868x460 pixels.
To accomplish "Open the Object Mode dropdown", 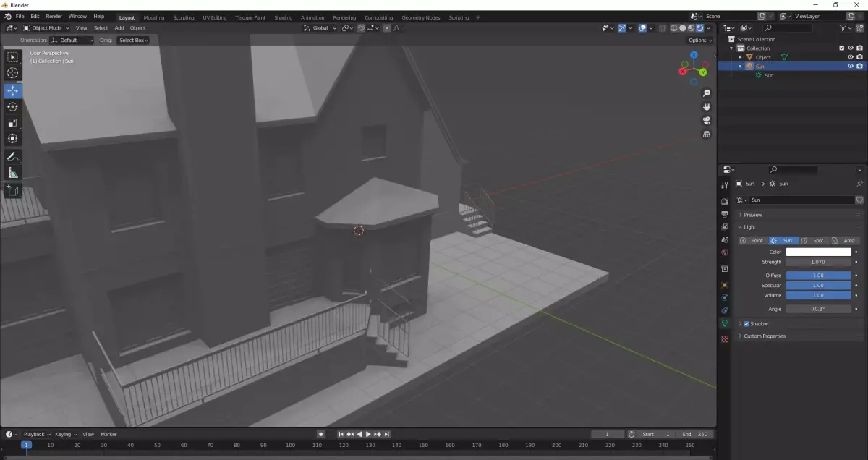I will tap(46, 28).
